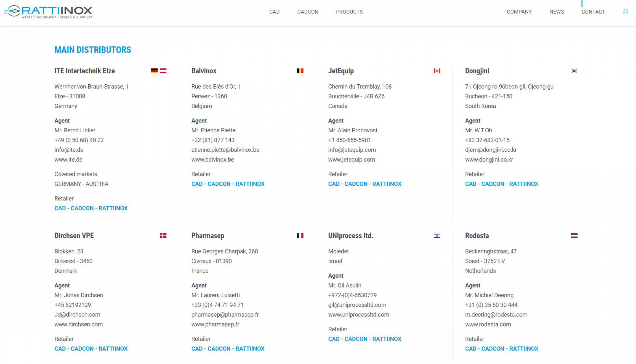This screenshot has height=364, width=636.
Task: Select the Balvinox company name
Action: point(204,71)
